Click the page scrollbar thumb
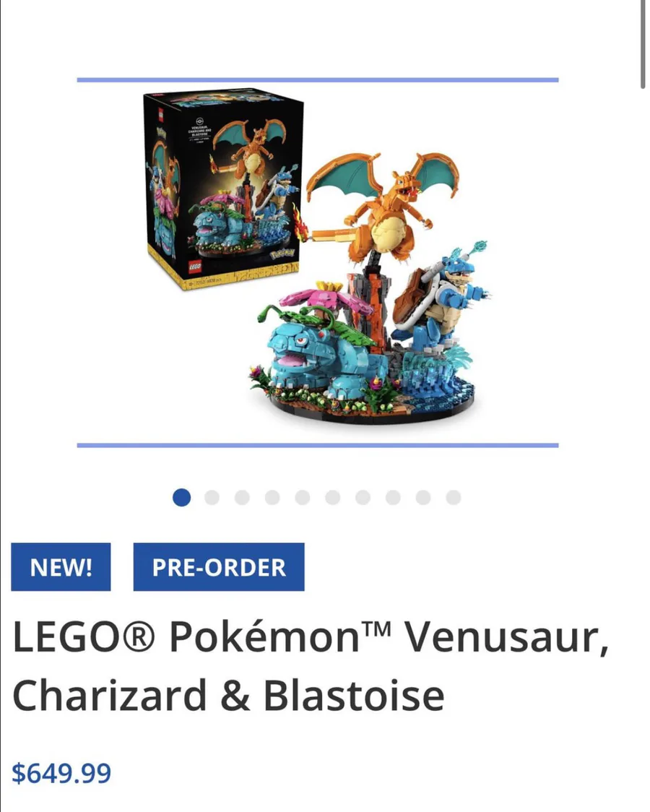650x812 pixels. [x=643, y=44]
